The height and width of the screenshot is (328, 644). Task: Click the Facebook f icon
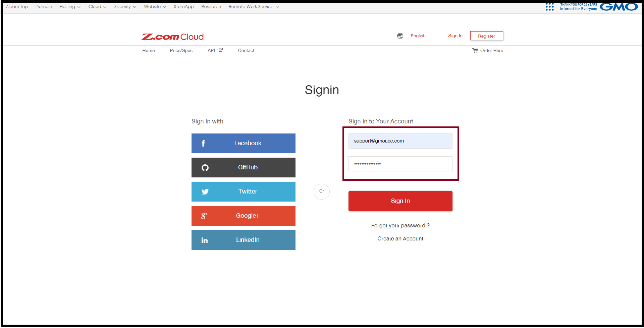203,144
